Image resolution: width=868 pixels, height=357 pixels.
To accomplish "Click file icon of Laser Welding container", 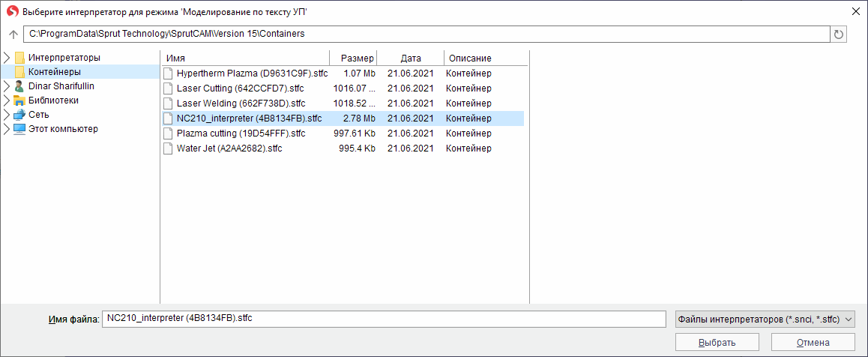I will tap(169, 103).
